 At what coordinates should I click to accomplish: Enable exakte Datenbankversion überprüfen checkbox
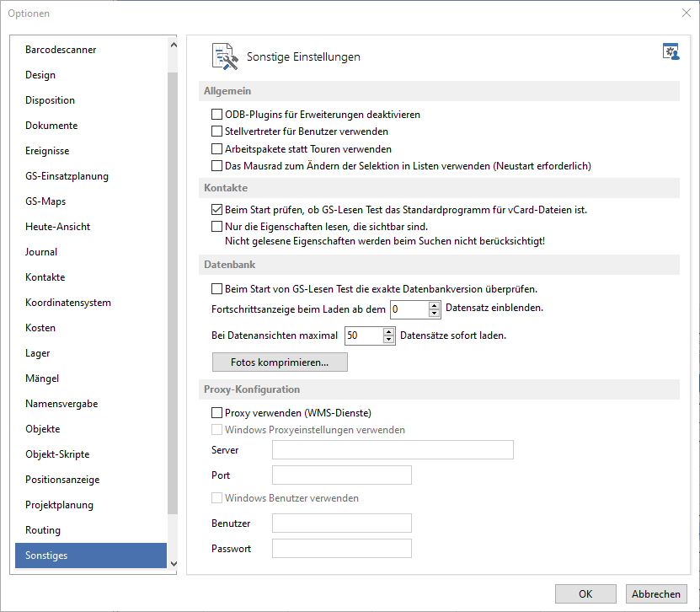216,289
